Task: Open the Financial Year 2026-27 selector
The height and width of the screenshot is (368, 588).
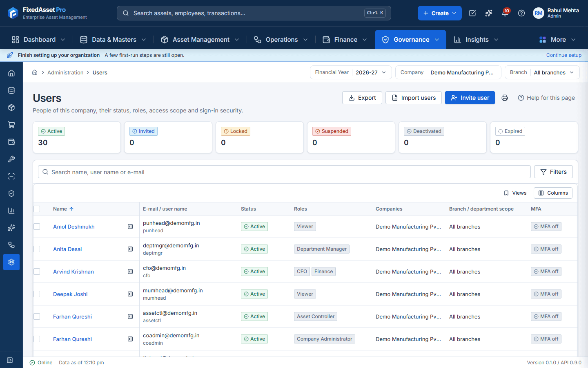Action: (351, 72)
